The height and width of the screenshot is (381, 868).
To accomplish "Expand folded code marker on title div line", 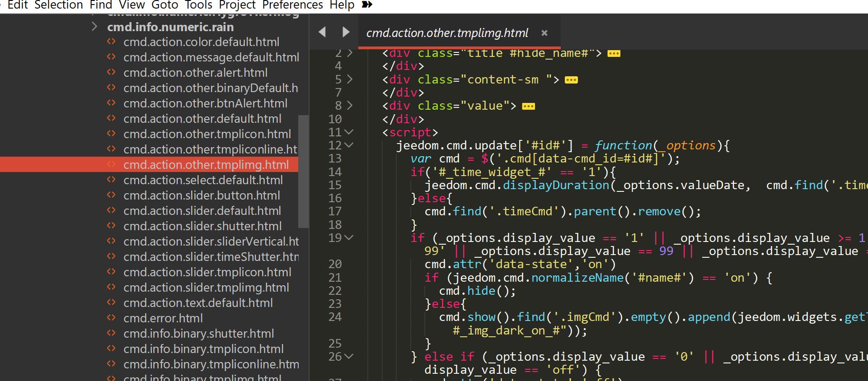I will pyautogui.click(x=614, y=54).
